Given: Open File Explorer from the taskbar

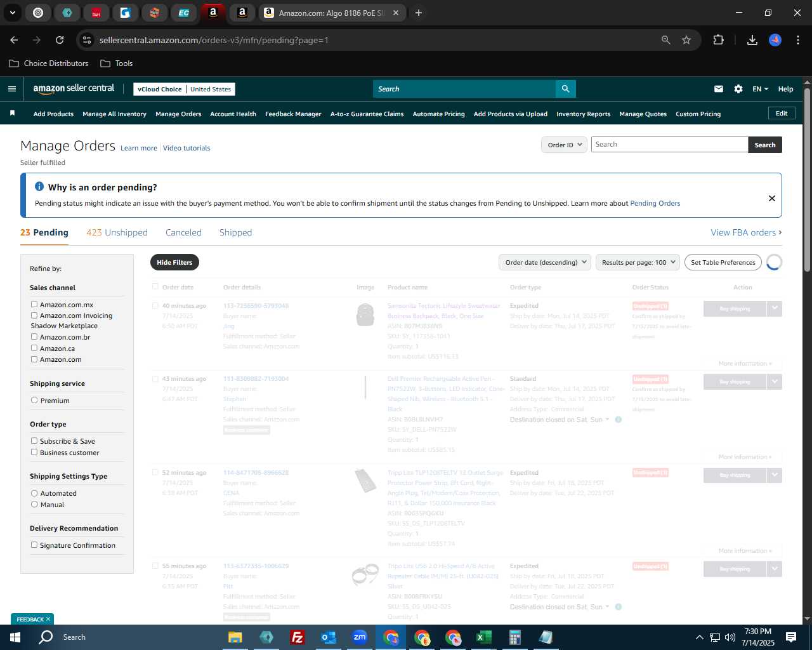Looking at the screenshot, I should [x=235, y=637].
